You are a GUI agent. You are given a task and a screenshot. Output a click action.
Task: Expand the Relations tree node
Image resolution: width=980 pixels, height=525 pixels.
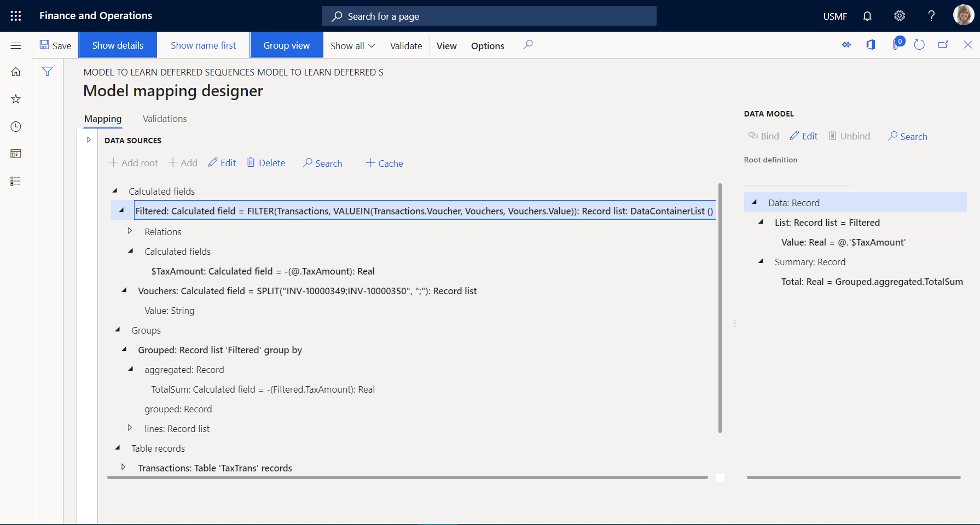130,231
